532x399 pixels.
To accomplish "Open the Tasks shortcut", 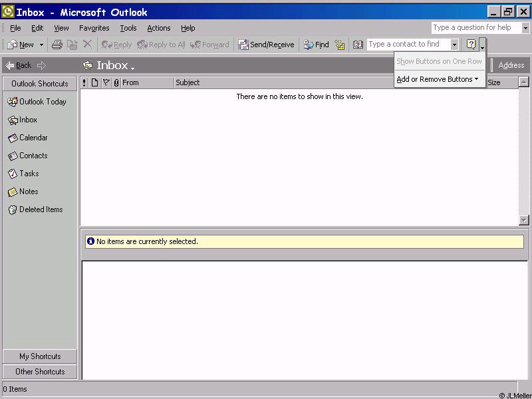I will click(x=24, y=174).
